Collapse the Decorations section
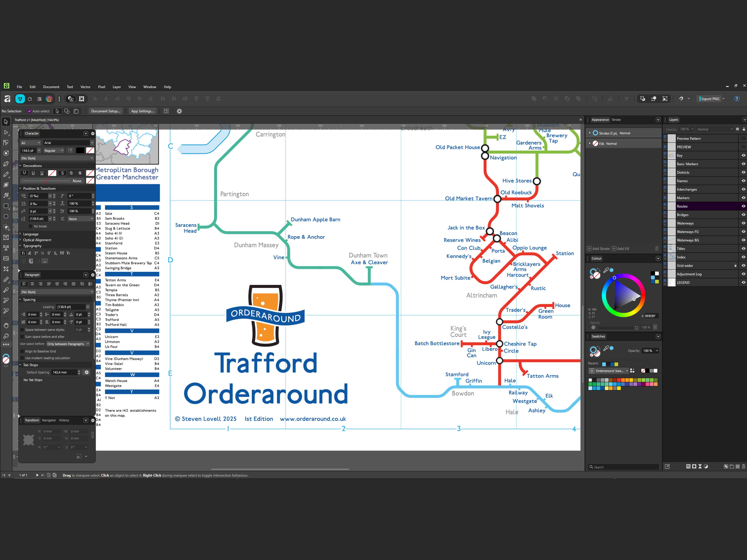The image size is (747, 560). tap(20, 166)
